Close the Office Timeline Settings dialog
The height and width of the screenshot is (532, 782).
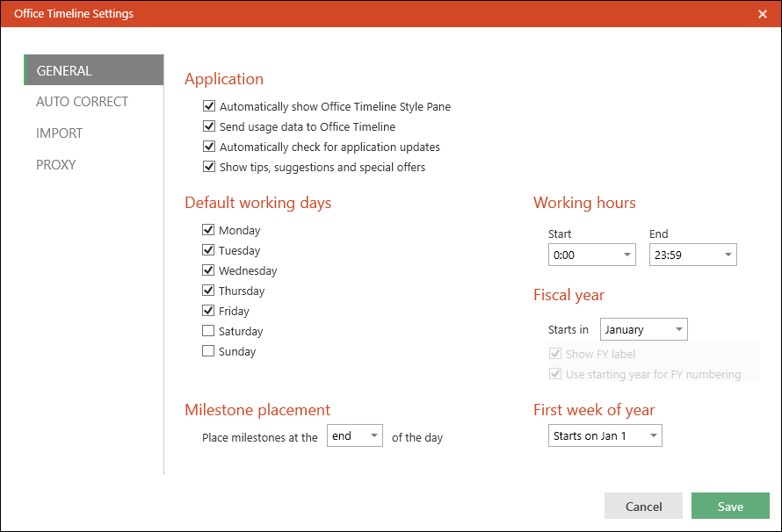point(762,14)
